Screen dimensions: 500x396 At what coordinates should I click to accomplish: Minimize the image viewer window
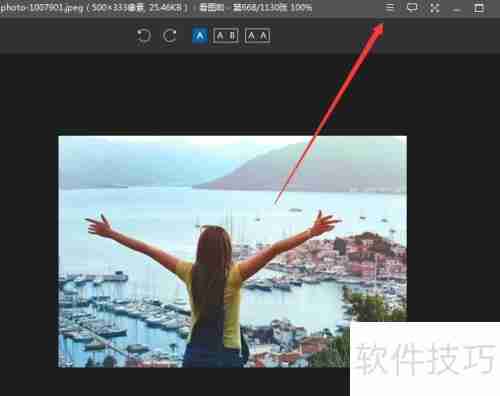(456, 10)
